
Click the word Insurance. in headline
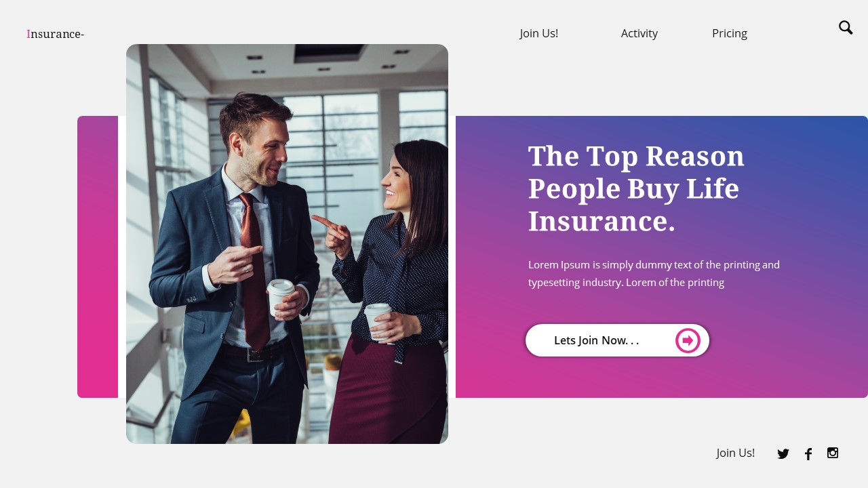[602, 221]
